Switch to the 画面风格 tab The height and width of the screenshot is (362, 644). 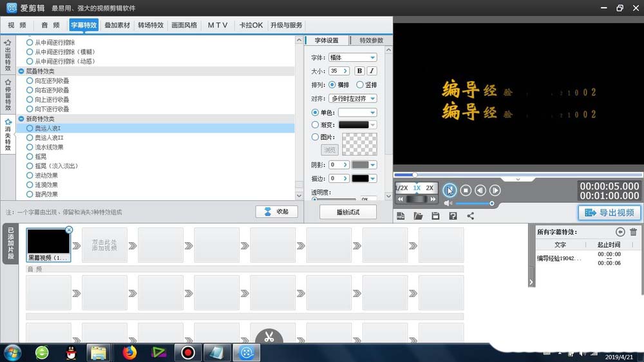coord(184,25)
